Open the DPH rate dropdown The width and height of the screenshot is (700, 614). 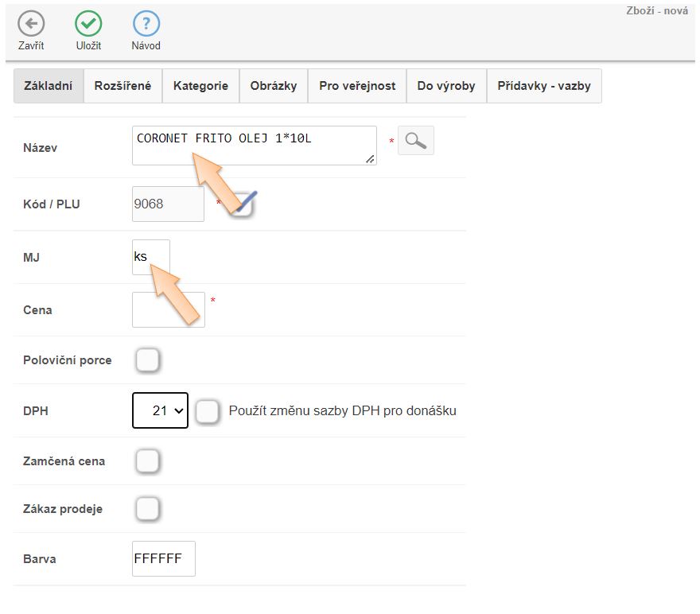(x=160, y=410)
